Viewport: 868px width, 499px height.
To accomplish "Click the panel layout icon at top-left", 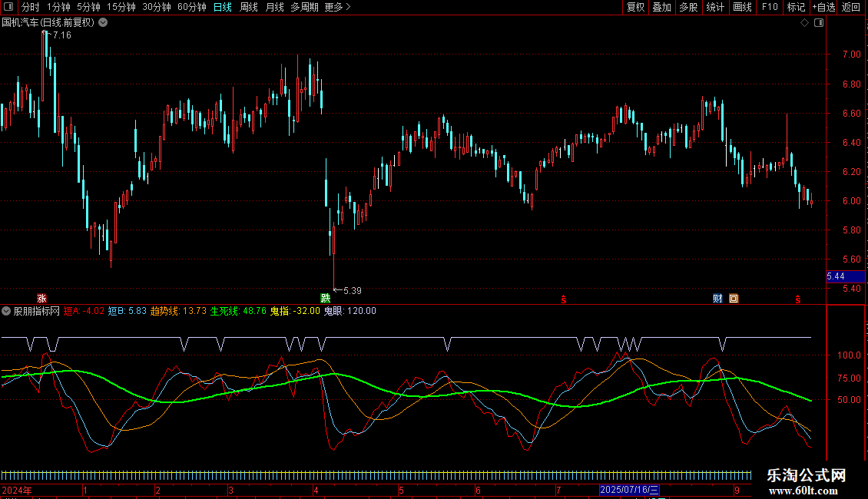I will tap(8, 7).
